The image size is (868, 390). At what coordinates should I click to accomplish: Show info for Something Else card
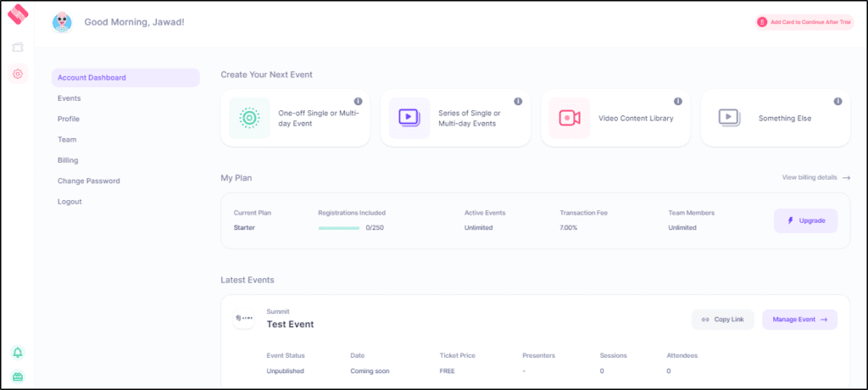[838, 102]
